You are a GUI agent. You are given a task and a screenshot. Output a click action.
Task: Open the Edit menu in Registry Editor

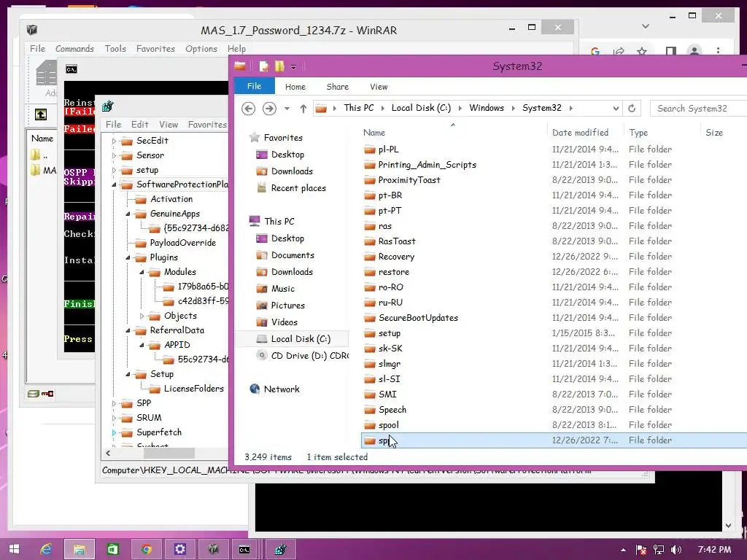pos(139,124)
